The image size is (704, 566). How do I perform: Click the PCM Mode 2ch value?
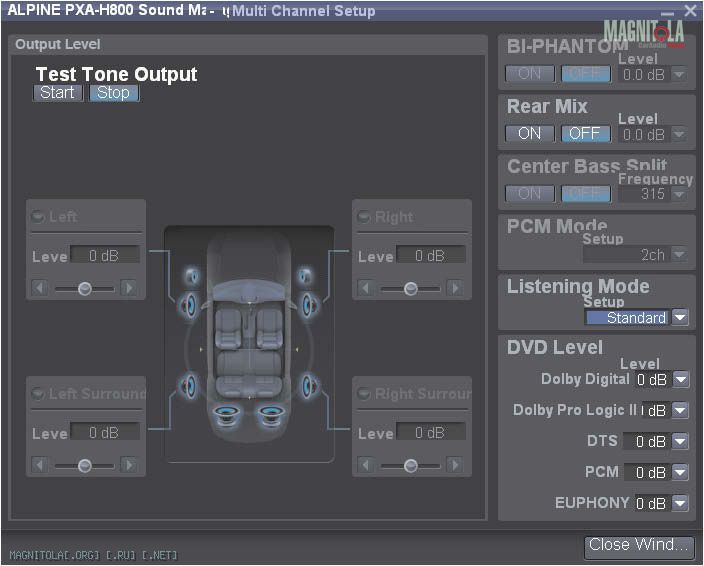pyautogui.click(x=628, y=254)
